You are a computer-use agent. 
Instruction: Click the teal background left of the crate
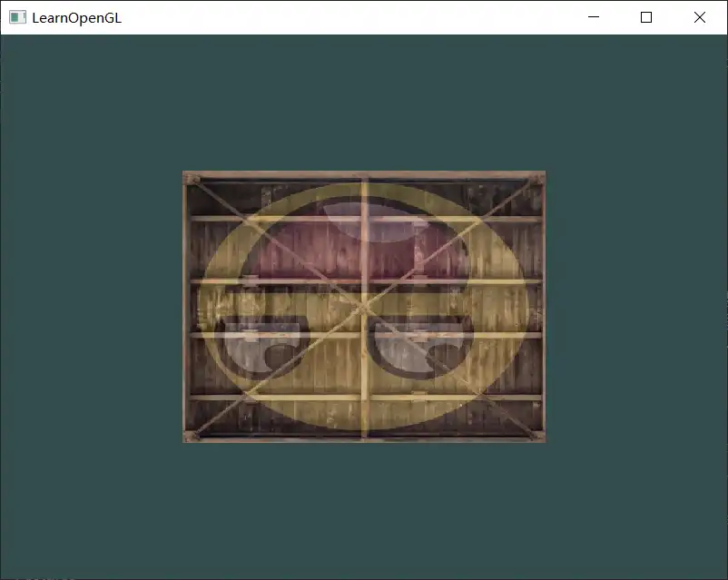click(x=91, y=307)
